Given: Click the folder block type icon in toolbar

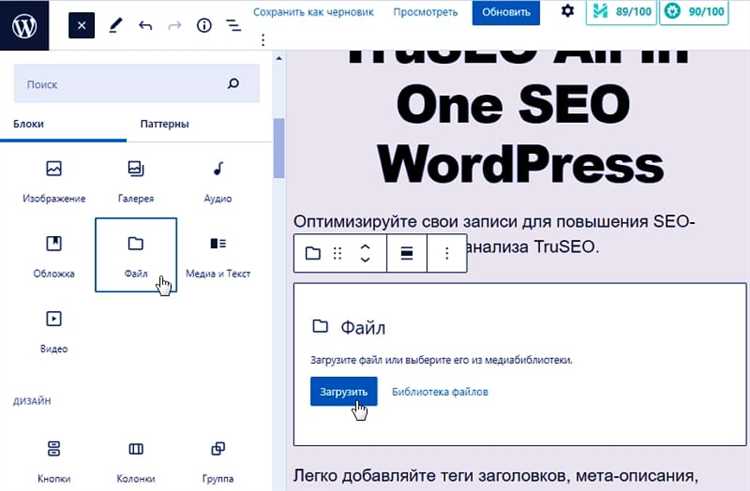Looking at the screenshot, I should pos(313,253).
